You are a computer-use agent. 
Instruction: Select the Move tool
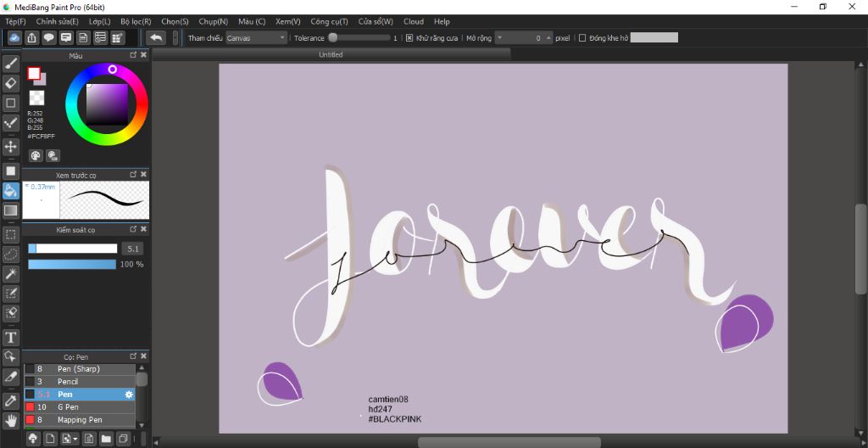click(x=10, y=147)
